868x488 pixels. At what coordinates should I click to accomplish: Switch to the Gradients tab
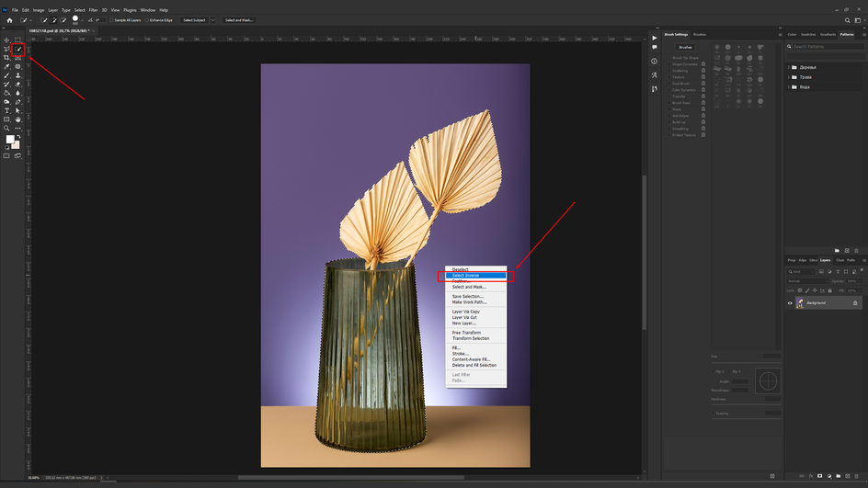[x=828, y=34]
